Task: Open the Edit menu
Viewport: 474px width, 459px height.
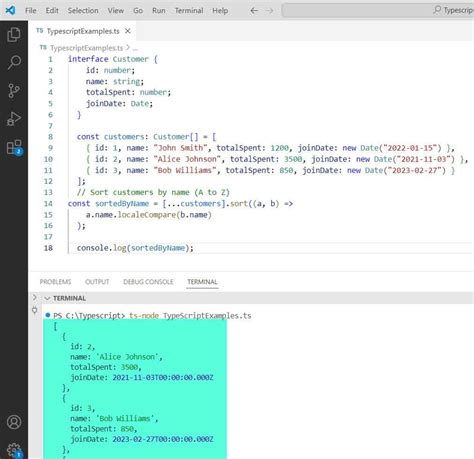Action: [52, 11]
